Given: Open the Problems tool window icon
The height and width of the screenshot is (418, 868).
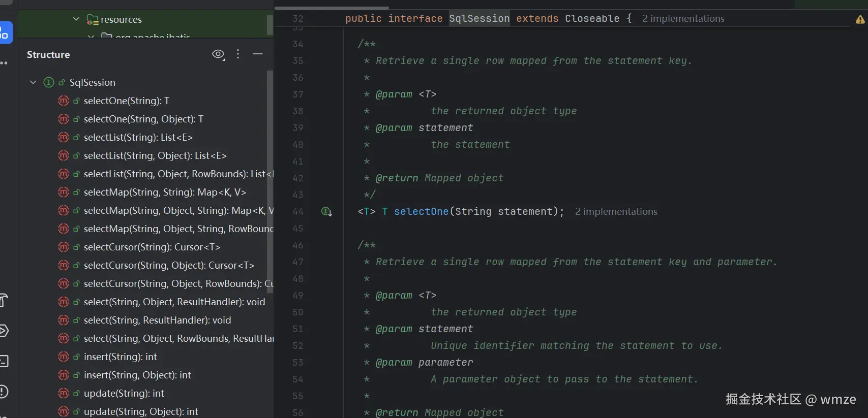Looking at the screenshot, I should tap(3, 392).
